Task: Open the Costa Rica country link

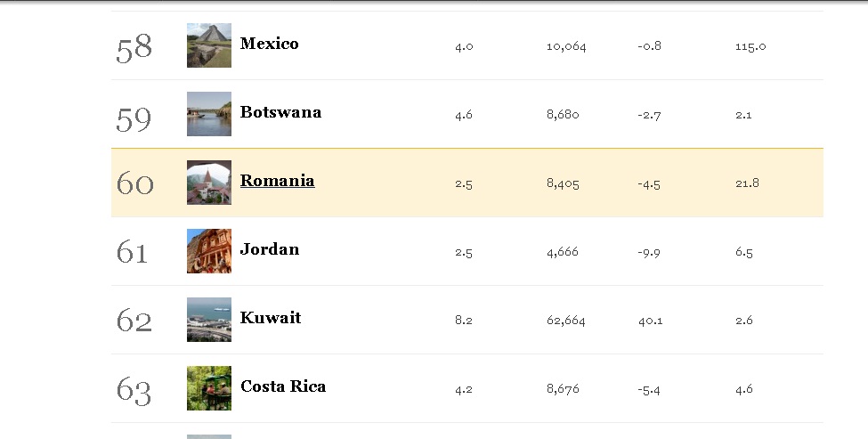Action: (282, 386)
